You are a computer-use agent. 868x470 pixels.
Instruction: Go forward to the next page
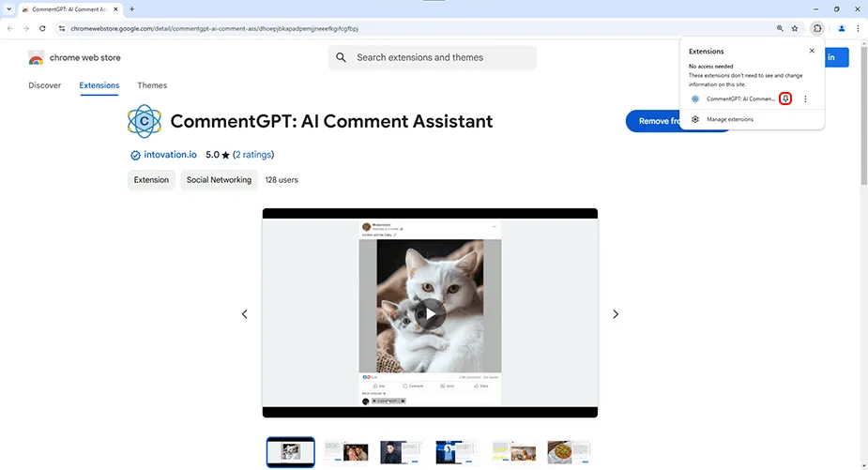click(26, 28)
